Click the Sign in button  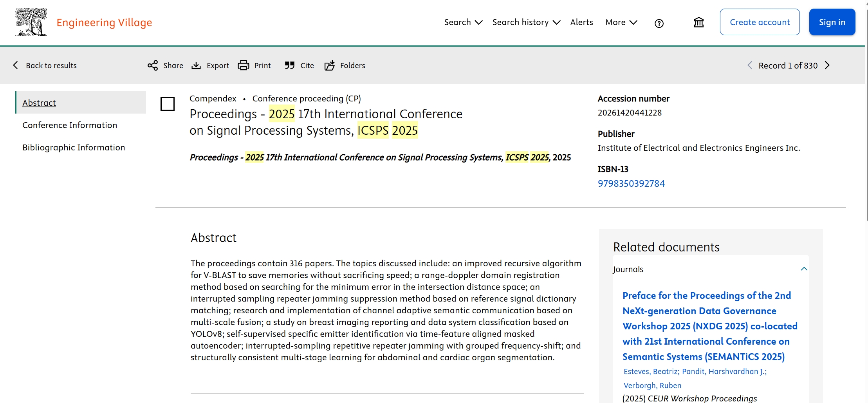pyautogui.click(x=832, y=22)
